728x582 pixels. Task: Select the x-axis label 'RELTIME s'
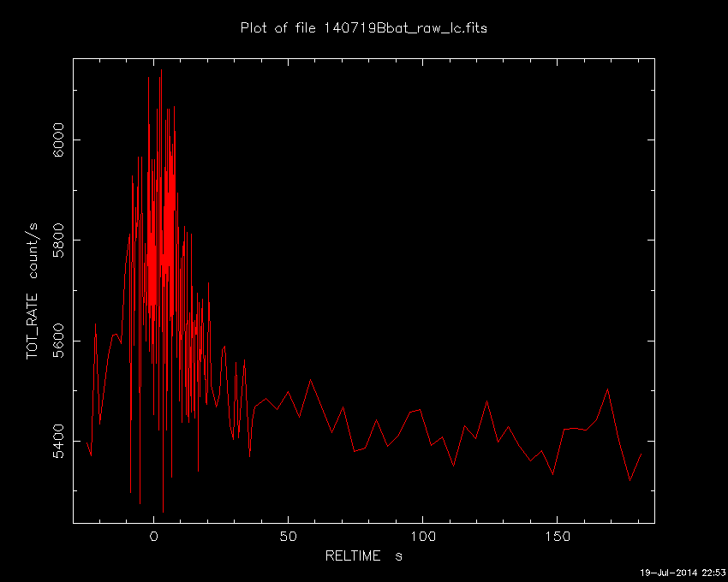(x=363, y=555)
